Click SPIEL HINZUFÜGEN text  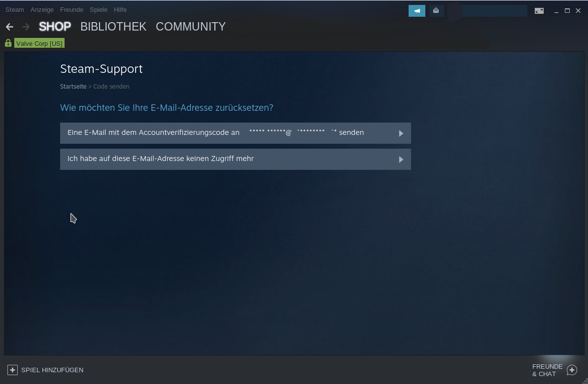52,370
